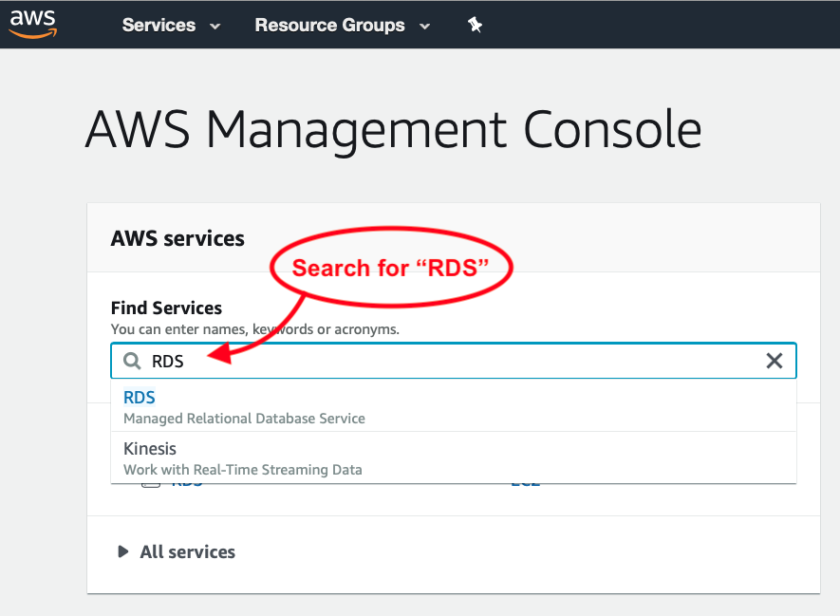Click the disclosure triangle beside All services
Viewport: 840px width, 616px height.
121,551
